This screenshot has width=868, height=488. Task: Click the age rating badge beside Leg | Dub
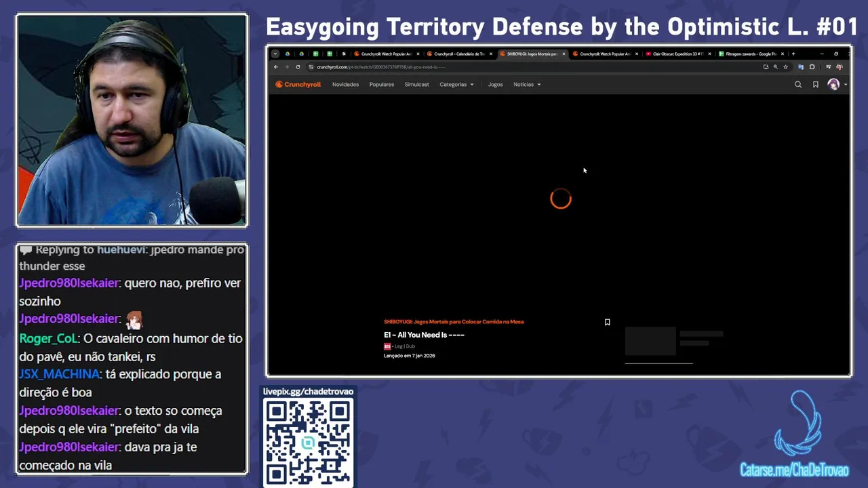click(387, 346)
